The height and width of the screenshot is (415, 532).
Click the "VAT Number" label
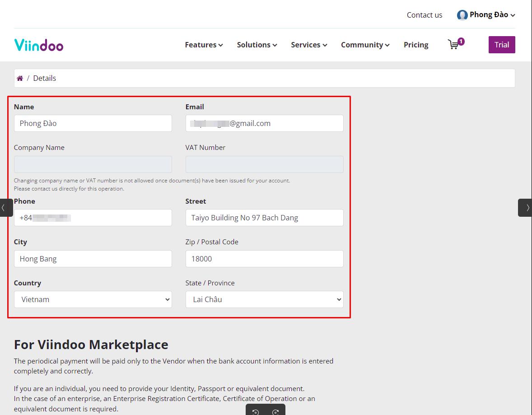(205, 148)
